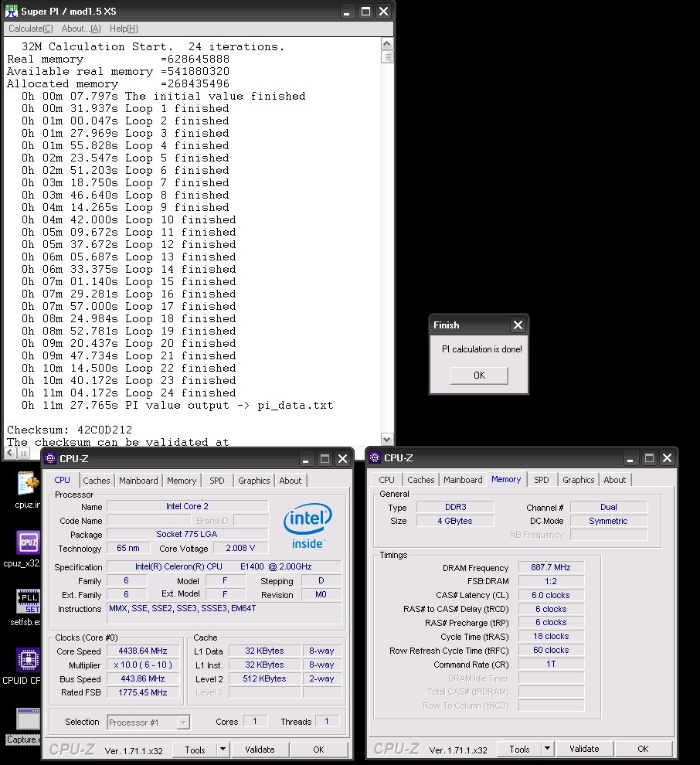700x765 pixels.
Task: Switch to SPD tab in left CPU-Z
Action: coord(217,481)
